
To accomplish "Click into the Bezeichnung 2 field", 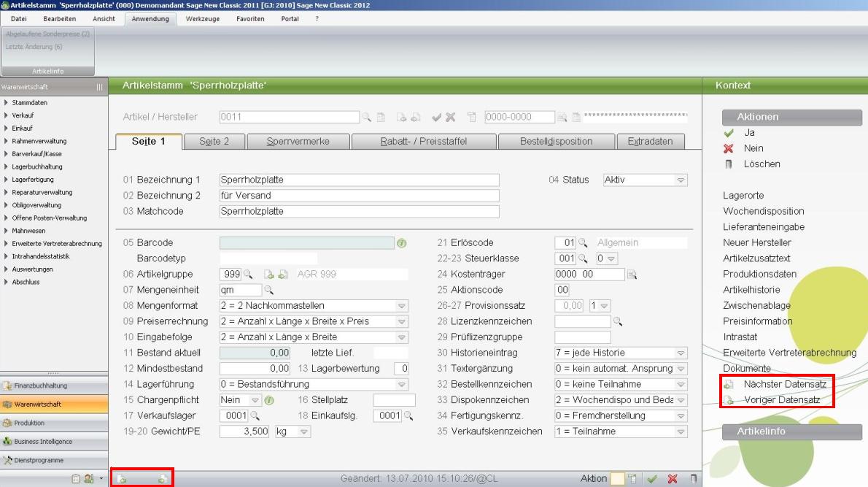I will (x=360, y=196).
